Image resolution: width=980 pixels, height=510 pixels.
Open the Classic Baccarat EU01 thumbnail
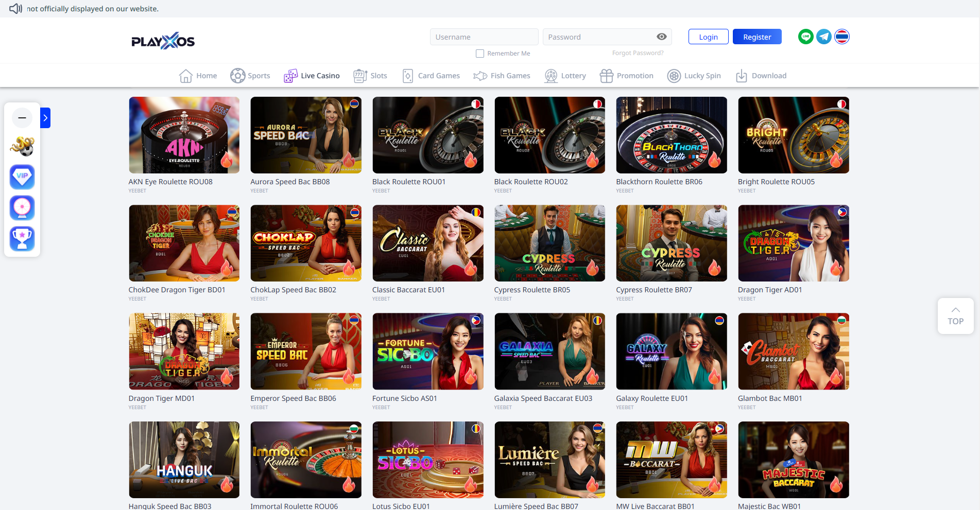tap(427, 243)
